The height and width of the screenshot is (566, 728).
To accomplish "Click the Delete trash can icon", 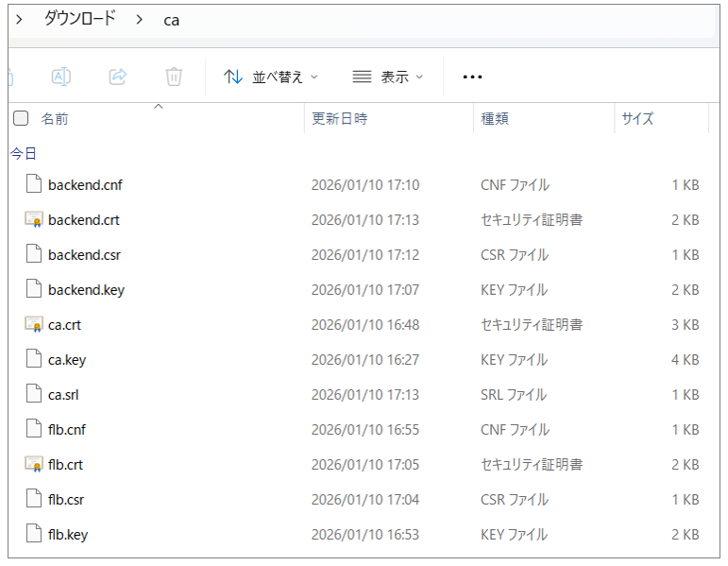I will pyautogui.click(x=174, y=77).
